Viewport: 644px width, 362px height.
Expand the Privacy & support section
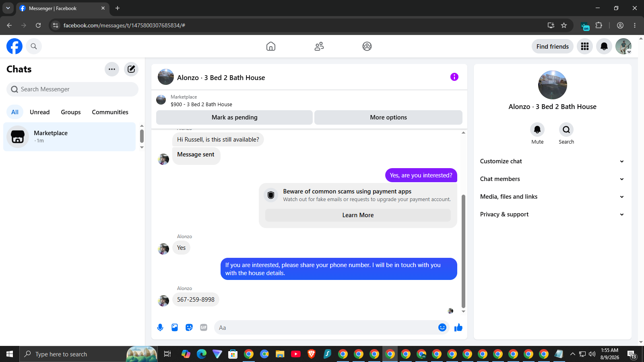pyautogui.click(x=552, y=214)
